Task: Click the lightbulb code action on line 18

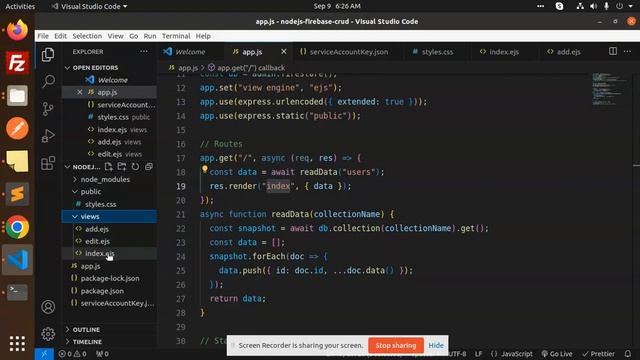Action: click(204, 169)
